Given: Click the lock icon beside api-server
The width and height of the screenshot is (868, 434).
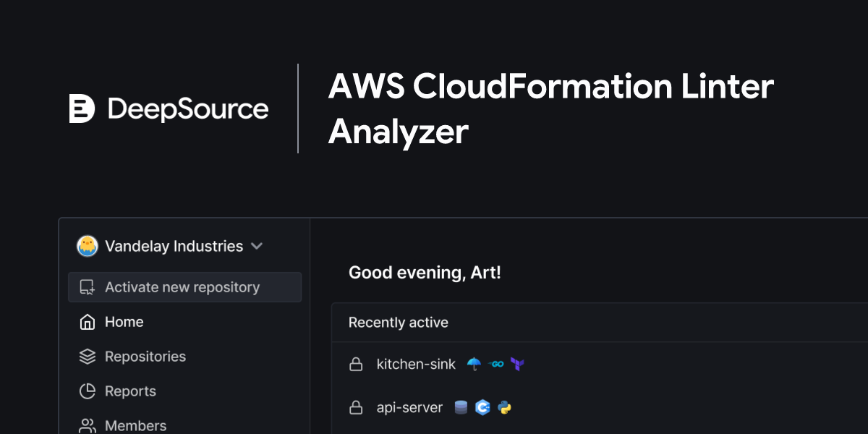Looking at the screenshot, I should coord(356,407).
